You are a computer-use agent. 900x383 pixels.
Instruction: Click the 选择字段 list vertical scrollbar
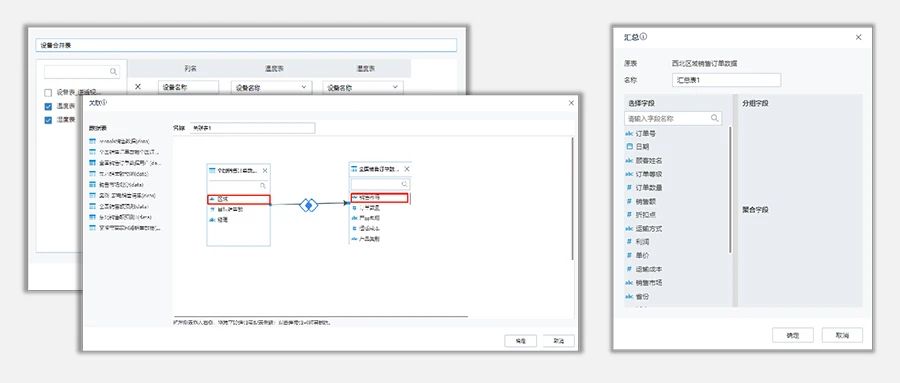pos(731,189)
